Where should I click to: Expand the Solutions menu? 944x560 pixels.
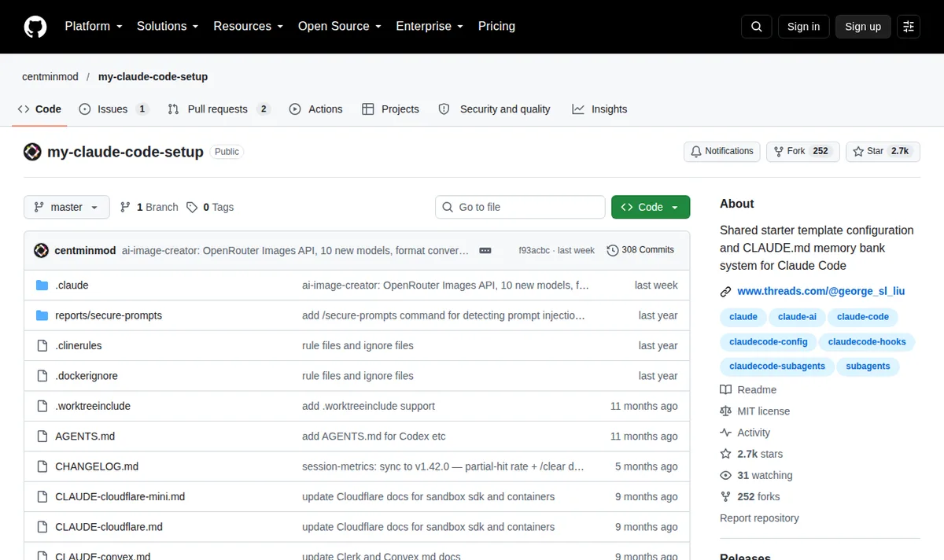pos(168,26)
